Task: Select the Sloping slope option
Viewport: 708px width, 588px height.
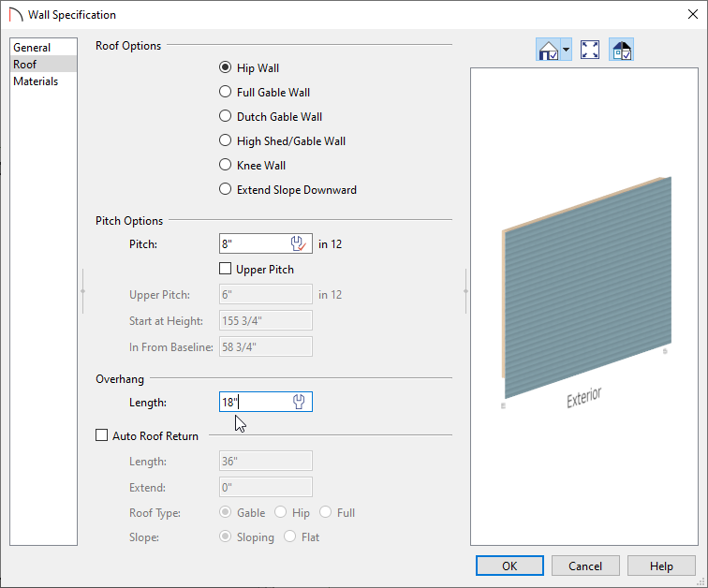Action: 225,537
